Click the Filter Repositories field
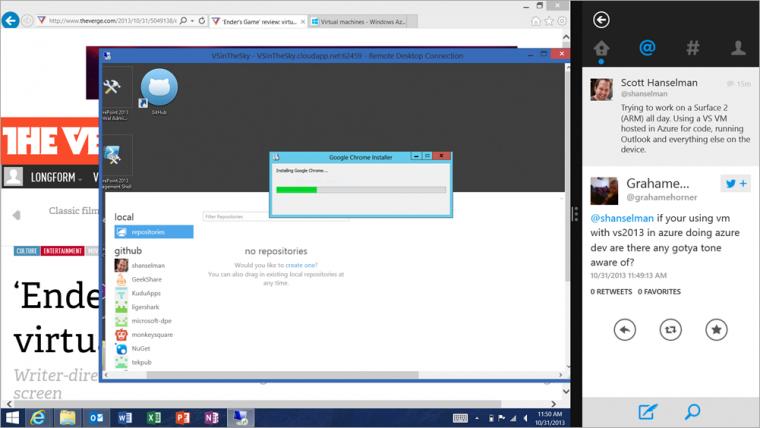The width and height of the screenshot is (760, 428). pyautogui.click(x=235, y=217)
